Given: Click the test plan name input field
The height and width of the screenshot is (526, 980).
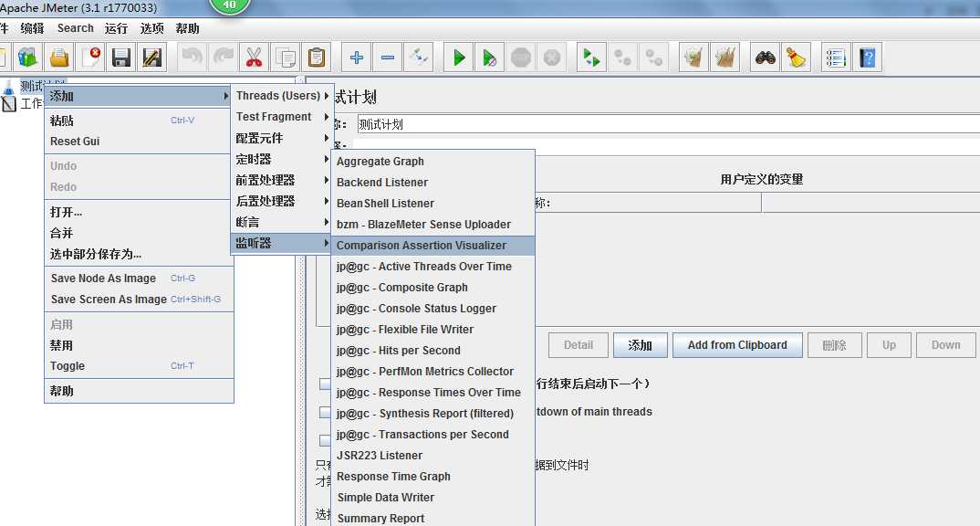Looking at the screenshot, I should (x=668, y=124).
